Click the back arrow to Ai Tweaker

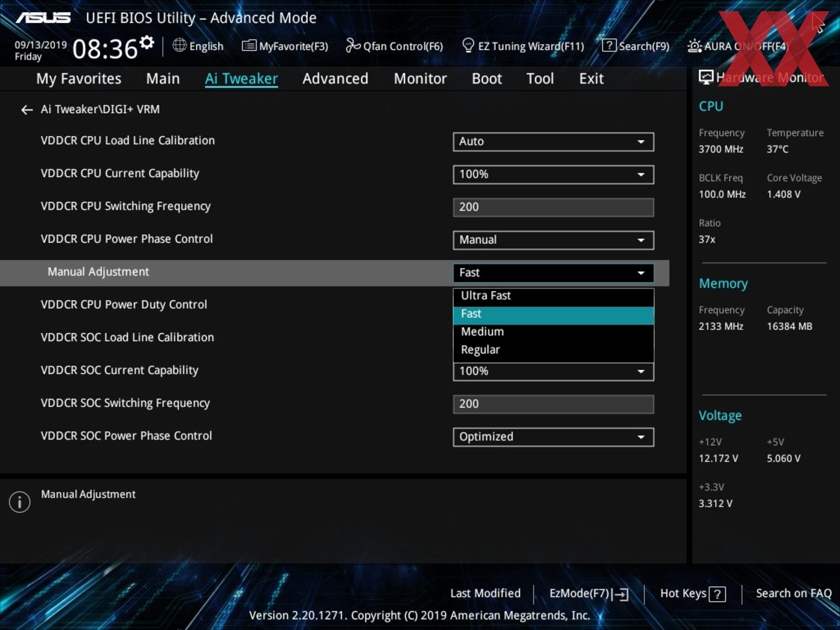27,110
